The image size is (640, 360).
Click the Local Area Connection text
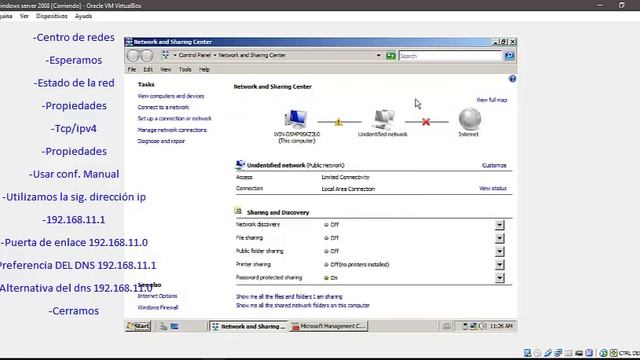pos(348,189)
